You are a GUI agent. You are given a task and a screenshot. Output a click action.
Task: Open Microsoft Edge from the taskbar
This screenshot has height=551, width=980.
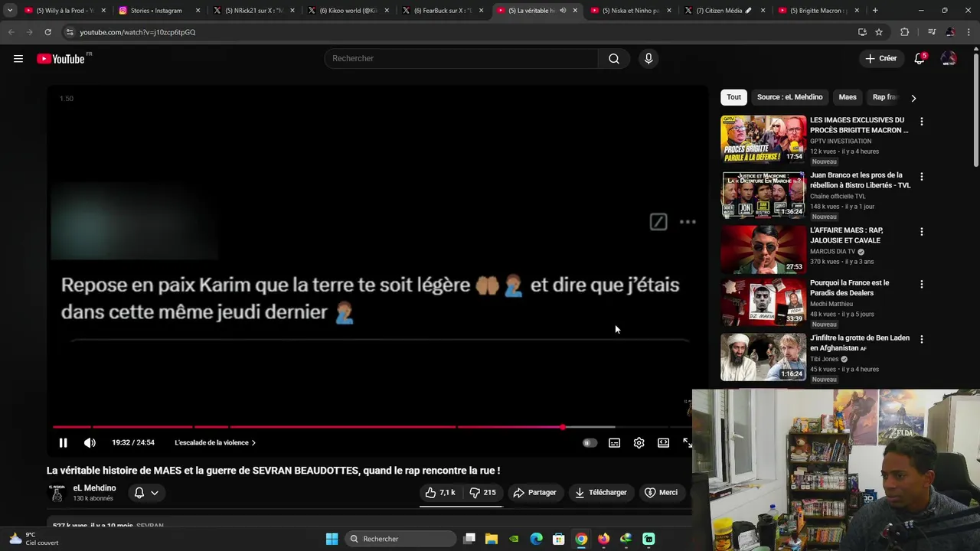(x=536, y=539)
